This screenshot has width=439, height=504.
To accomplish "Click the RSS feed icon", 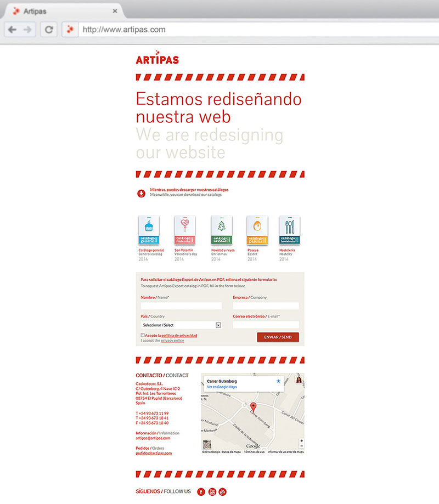I will [222, 492].
